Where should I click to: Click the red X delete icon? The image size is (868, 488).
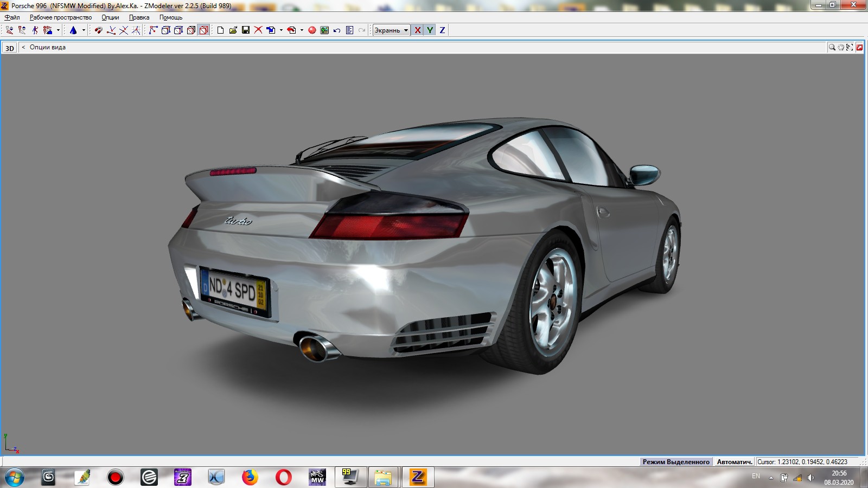click(258, 30)
